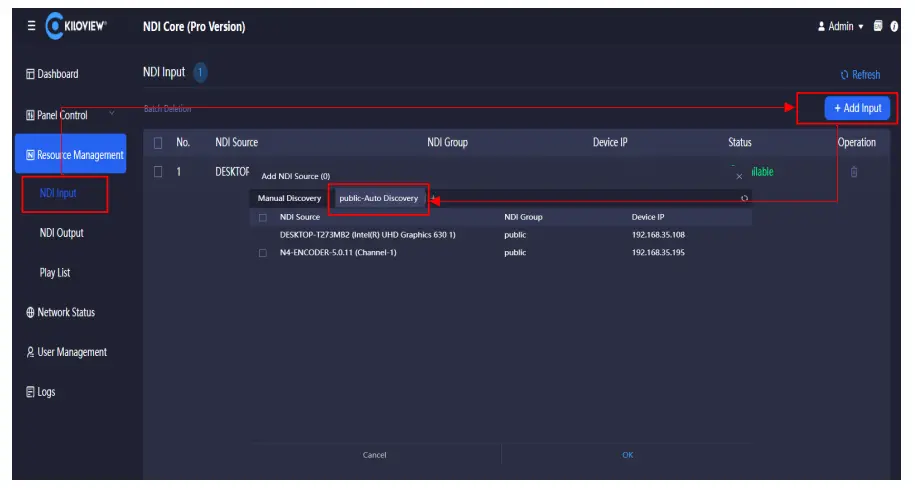Click IP address 192.168.35.195
The image size is (915, 488).
[x=658, y=252]
